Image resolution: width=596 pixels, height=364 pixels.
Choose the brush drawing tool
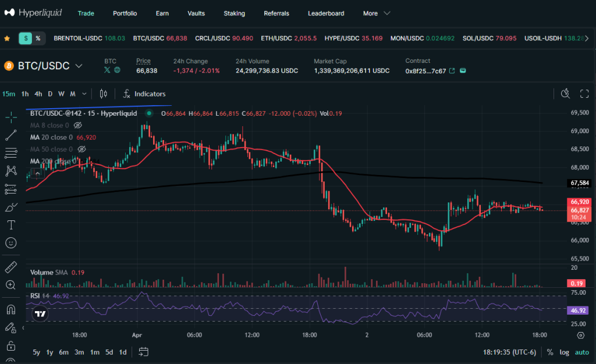(x=10, y=207)
